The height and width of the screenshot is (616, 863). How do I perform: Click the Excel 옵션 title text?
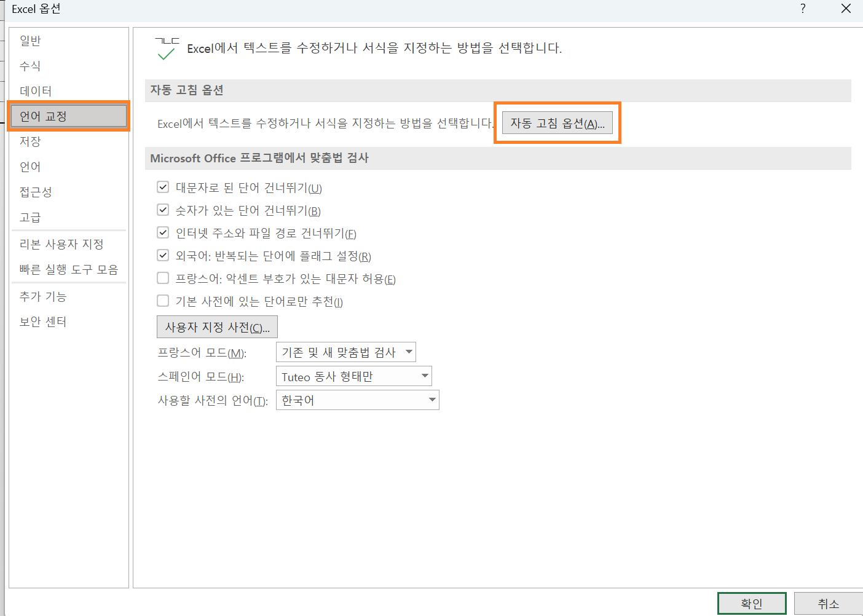click(36, 9)
